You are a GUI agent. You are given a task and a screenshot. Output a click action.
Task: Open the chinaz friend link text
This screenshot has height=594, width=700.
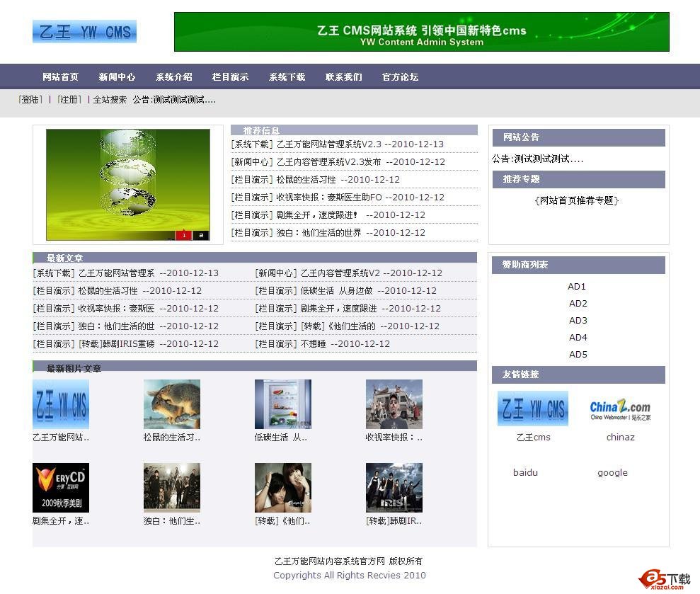tap(621, 438)
